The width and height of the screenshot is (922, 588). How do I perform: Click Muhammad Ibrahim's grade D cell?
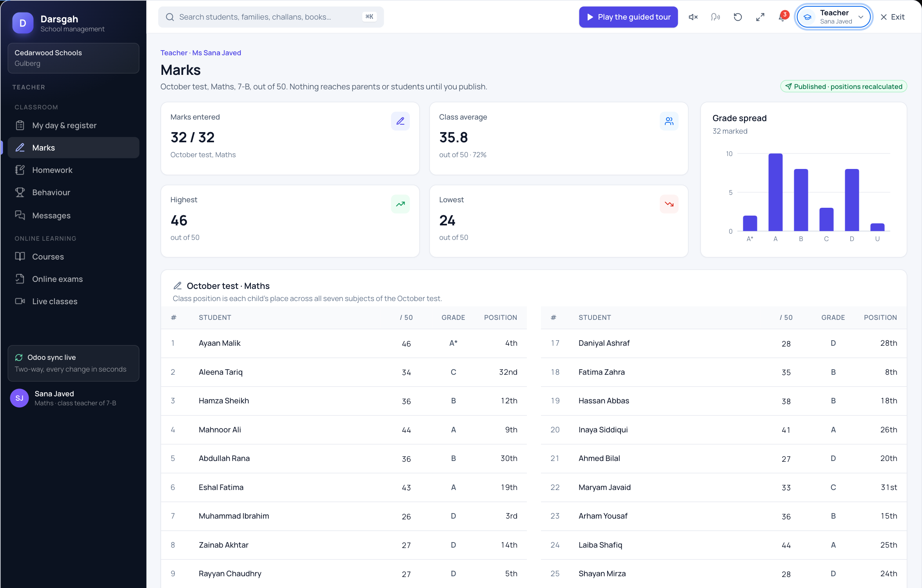point(453,516)
